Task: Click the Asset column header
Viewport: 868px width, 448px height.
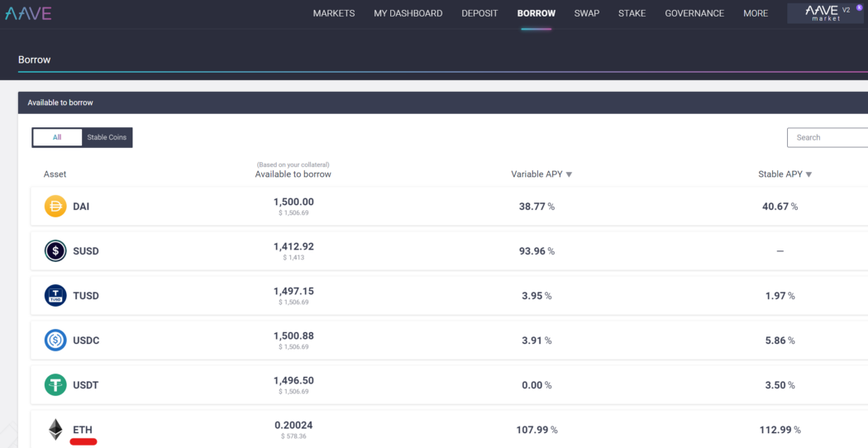Action: click(x=55, y=174)
